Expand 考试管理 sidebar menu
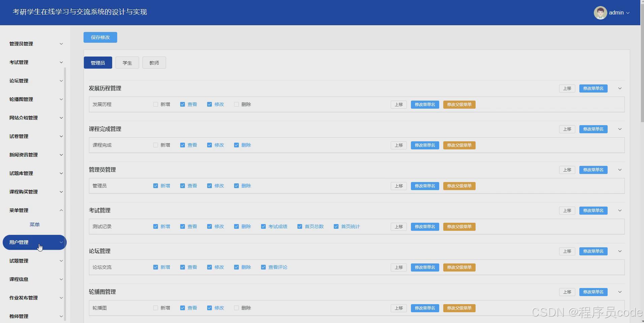The width and height of the screenshot is (644, 323). pos(35,62)
